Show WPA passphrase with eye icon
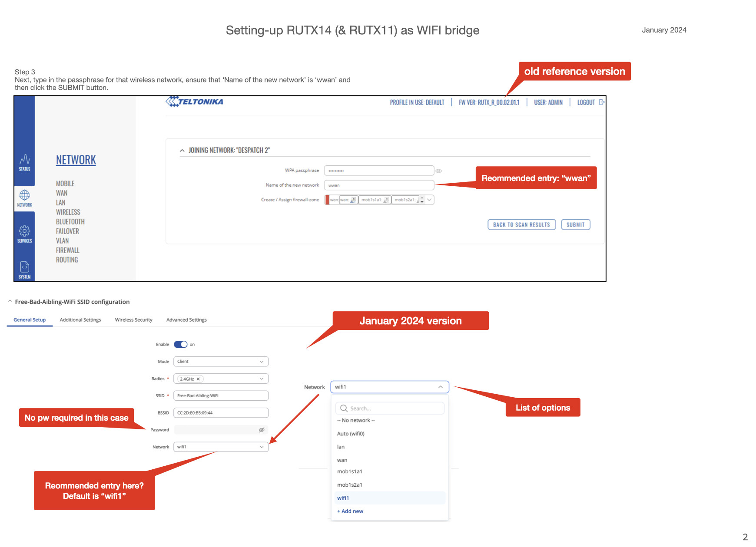The height and width of the screenshot is (547, 756). [x=439, y=171]
